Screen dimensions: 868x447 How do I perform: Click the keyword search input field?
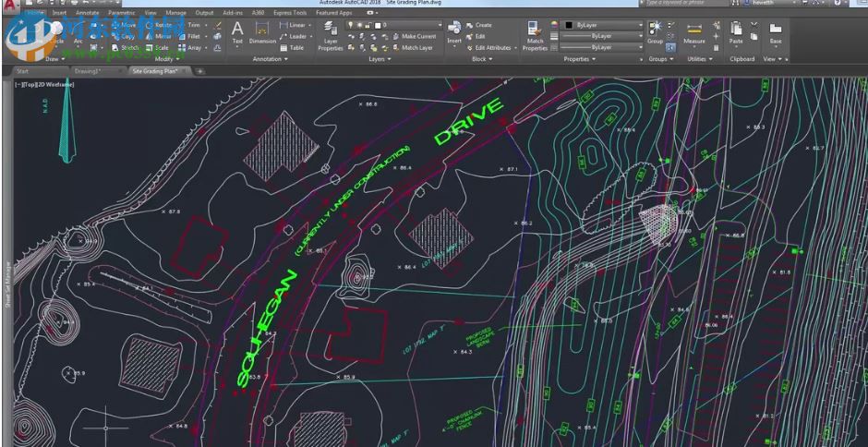pyautogui.click(x=686, y=3)
